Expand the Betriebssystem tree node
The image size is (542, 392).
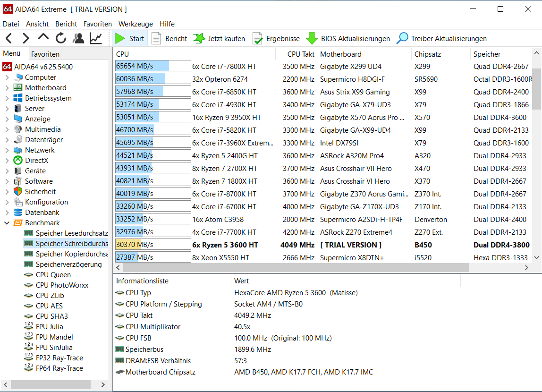pyautogui.click(x=7, y=98)
